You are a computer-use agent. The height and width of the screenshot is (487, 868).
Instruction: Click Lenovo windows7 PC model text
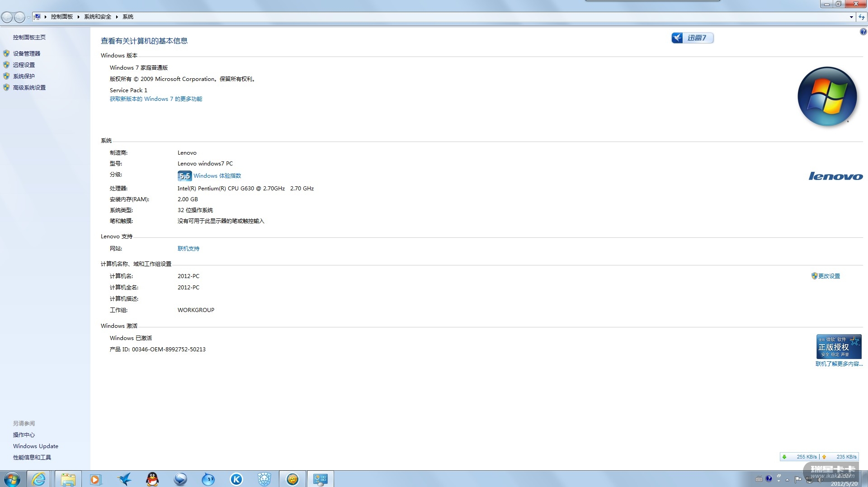pos(205,164)
